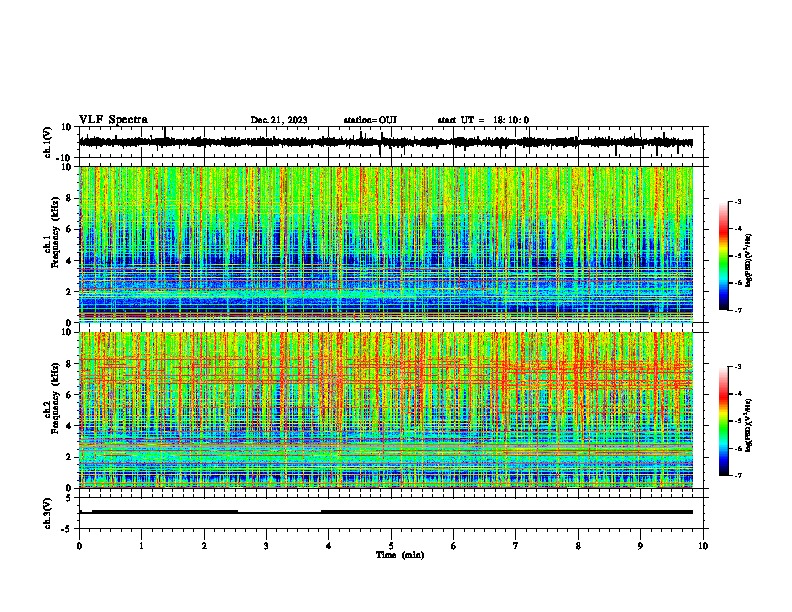This screenshot has height=612, width=792.
Task: Click time axis tick label "8"
Action: [578, 546]
